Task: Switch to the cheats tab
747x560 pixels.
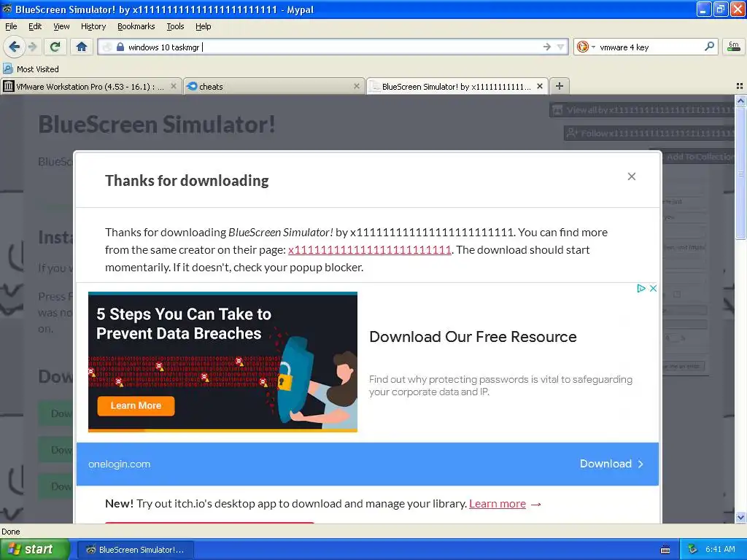Action: [x=274, y=86]
